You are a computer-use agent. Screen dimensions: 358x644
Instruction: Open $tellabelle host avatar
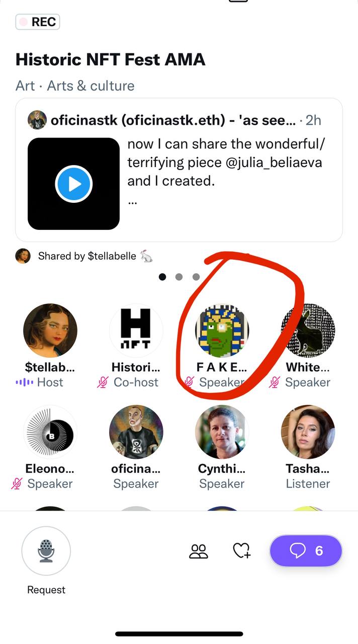50,330
